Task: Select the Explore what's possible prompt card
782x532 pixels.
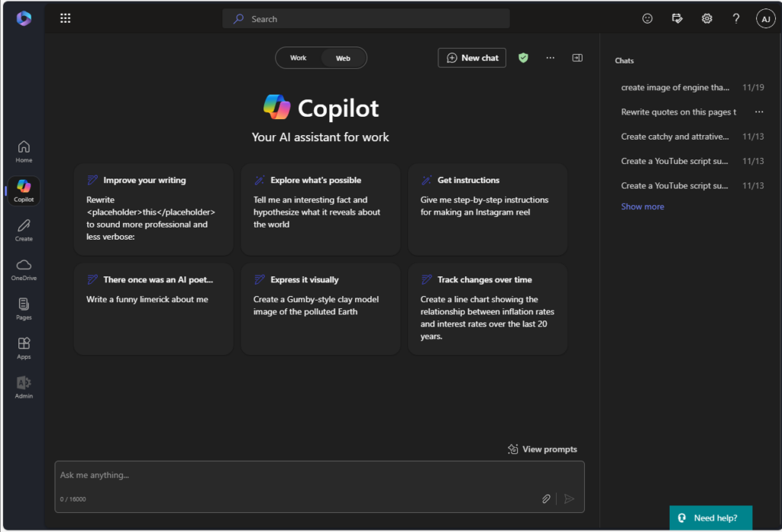Action: pyautogui.click(x=320, y=209)
